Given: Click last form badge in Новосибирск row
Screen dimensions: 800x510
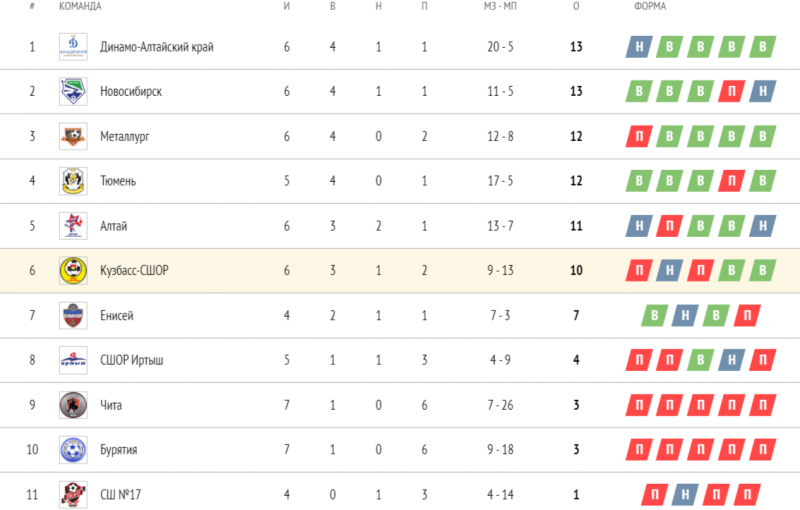Looking at the screenshot, I should click(x=763, y=92).
